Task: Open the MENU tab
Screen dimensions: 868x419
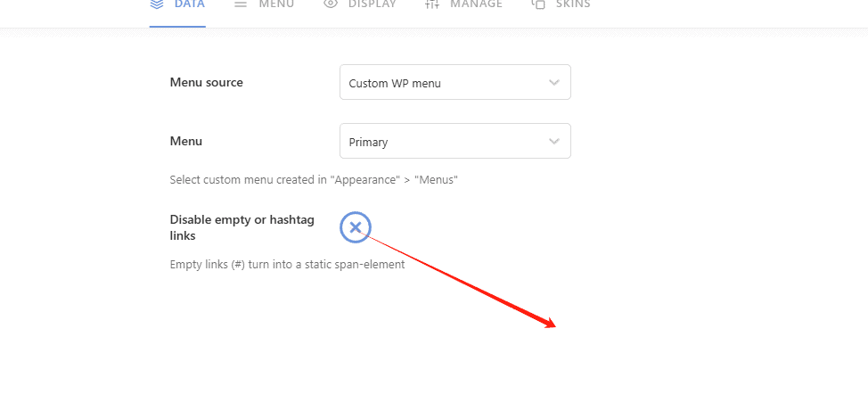Action: click(x=276, y=4)
